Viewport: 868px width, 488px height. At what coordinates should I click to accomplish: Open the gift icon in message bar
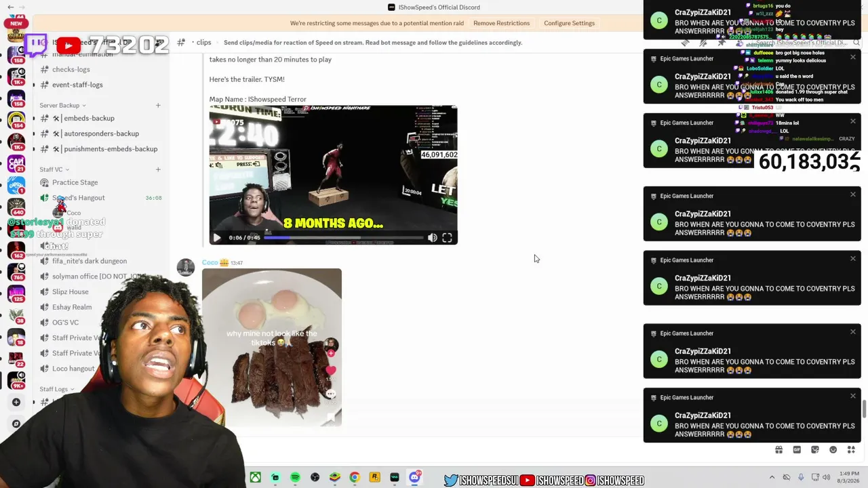779,450
